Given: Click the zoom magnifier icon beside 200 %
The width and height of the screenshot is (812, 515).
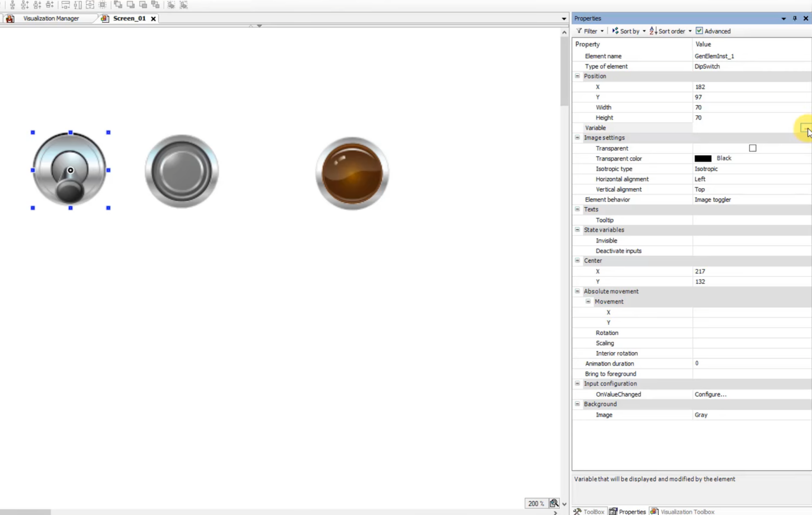Looking at the screenshot, I should point(554,503).
